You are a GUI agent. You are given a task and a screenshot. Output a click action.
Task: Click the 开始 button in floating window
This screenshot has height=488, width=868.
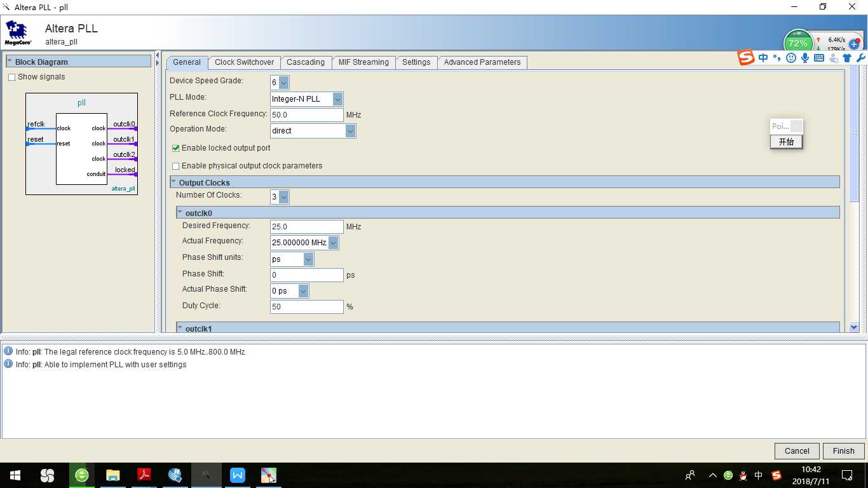(787, 142)
